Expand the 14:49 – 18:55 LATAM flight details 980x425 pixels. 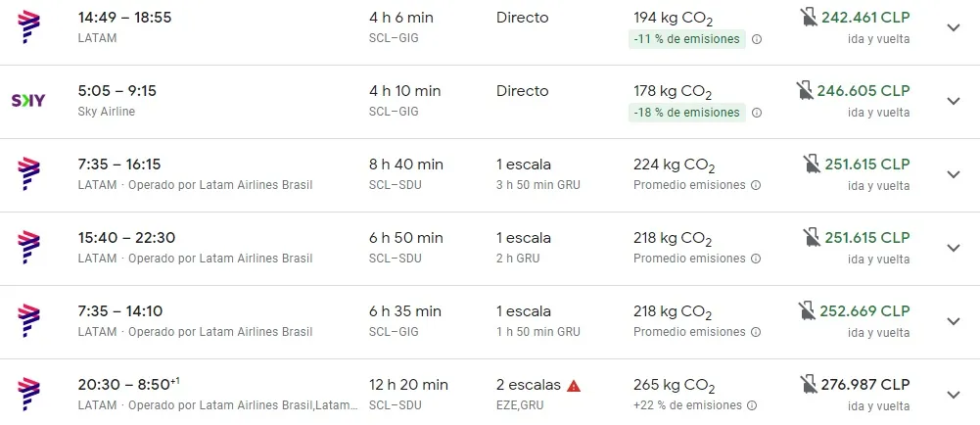[x=954, y=27]
